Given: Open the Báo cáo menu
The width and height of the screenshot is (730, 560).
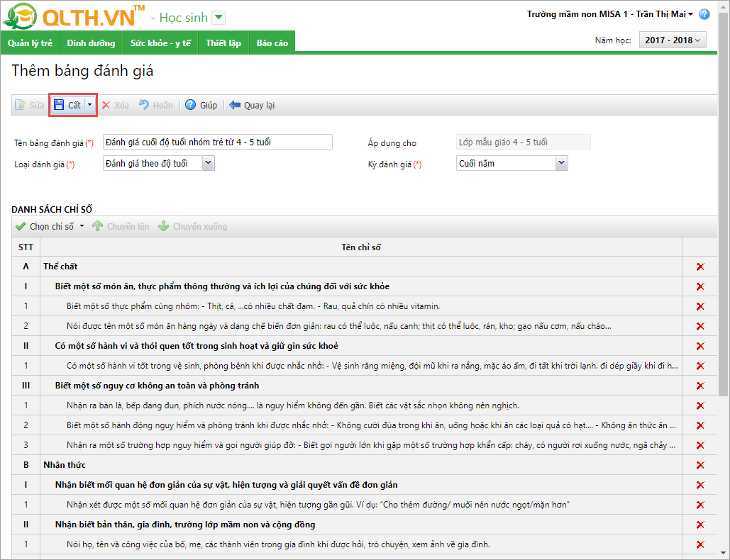Looking at the screenshot, I should pyautogui.click(x=272, y=43).
